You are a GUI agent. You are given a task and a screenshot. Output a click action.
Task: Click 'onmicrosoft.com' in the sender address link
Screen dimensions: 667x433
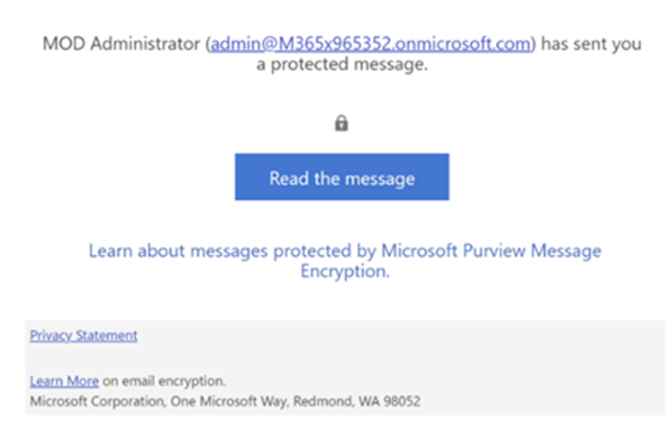pyautogui.click(x=462, y=43)
